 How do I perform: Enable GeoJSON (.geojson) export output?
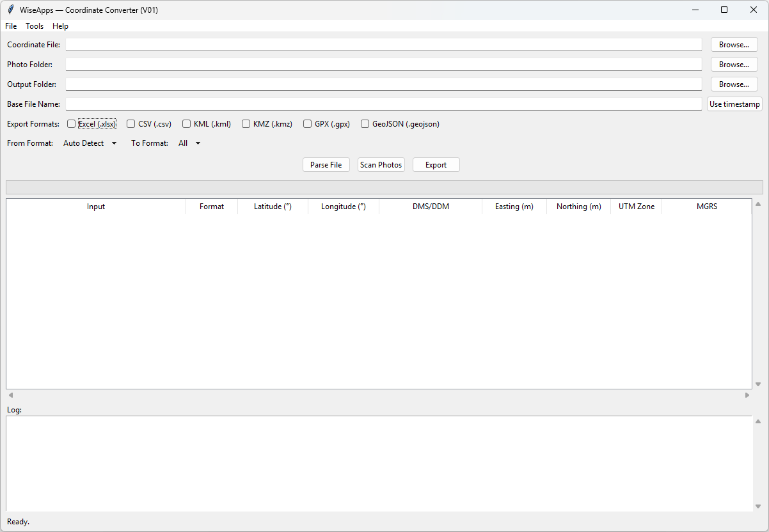click(x=365, y=123)
